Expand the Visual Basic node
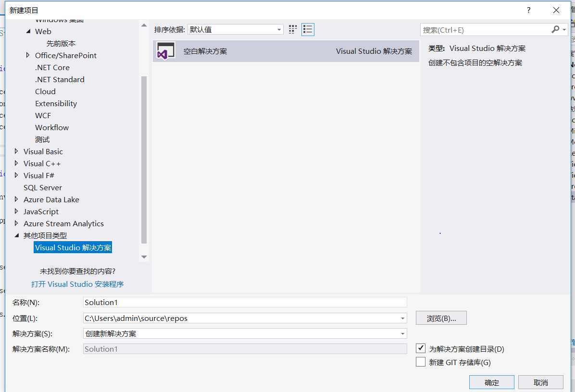Image resolution: width=575 pixels, height=392 pixels. pyautogui.click(x=16, y=151)
